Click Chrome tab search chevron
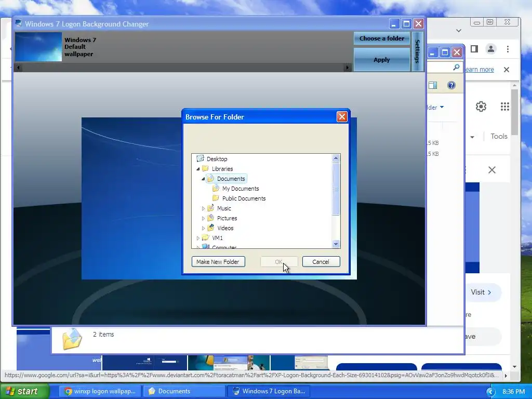The width and height of the screenshot is (532, 399). click(459, 31)
